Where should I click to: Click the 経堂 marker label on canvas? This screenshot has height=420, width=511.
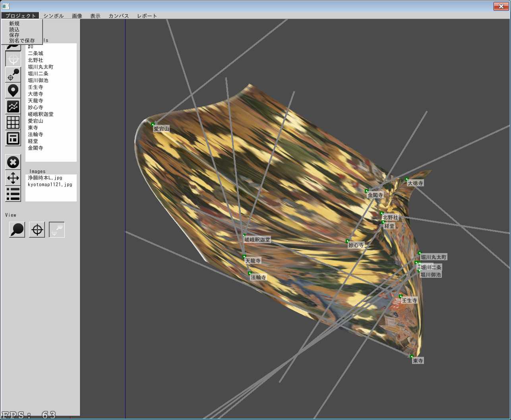click(389, 226)
